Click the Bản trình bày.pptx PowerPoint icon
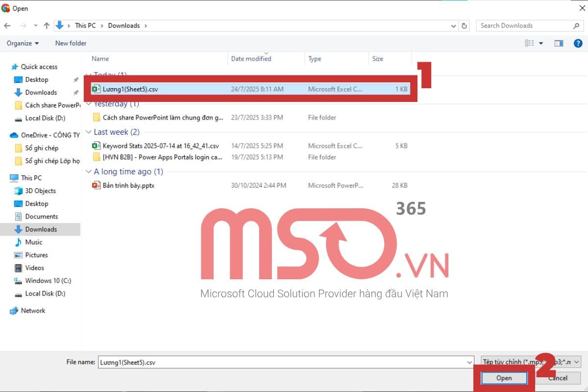The width and height of the screenshot is (588, 392). click(96, 186)
